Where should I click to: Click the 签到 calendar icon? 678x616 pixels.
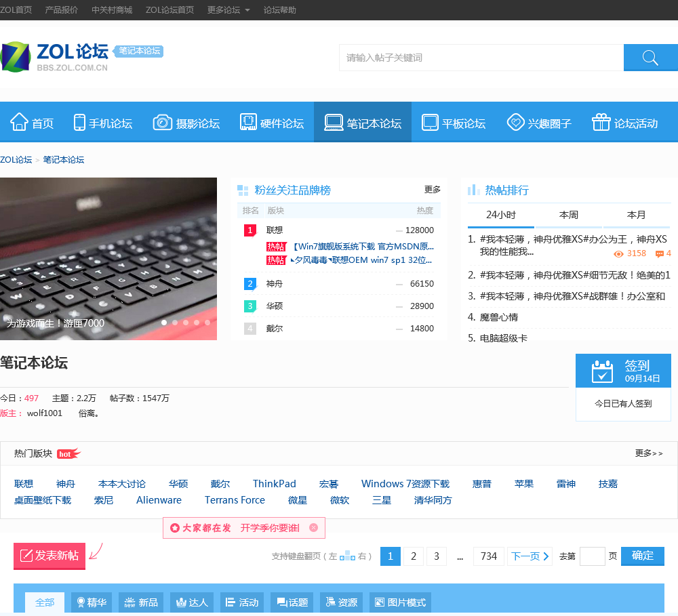pyautogui.click(x=602, y=371)
